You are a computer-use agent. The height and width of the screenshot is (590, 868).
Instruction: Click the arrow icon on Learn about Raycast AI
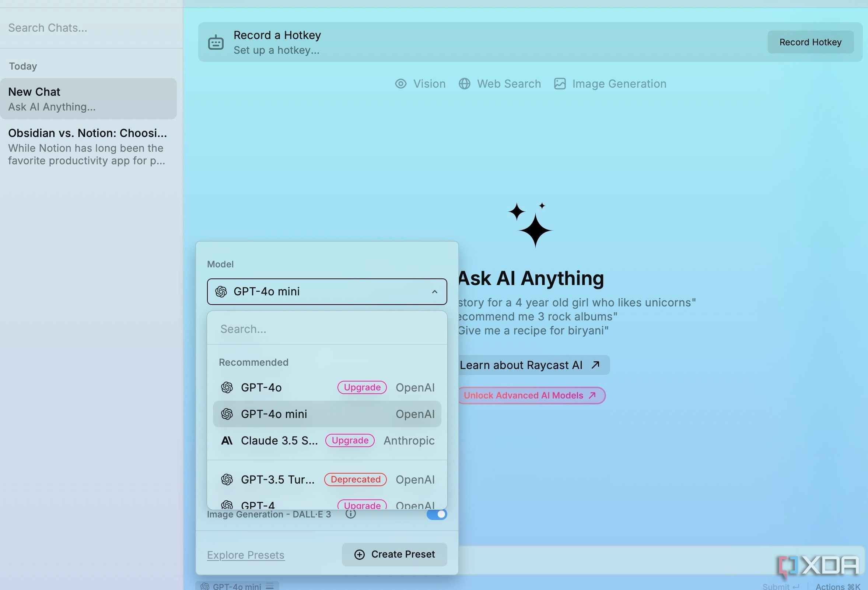click(x=595, y=365)
